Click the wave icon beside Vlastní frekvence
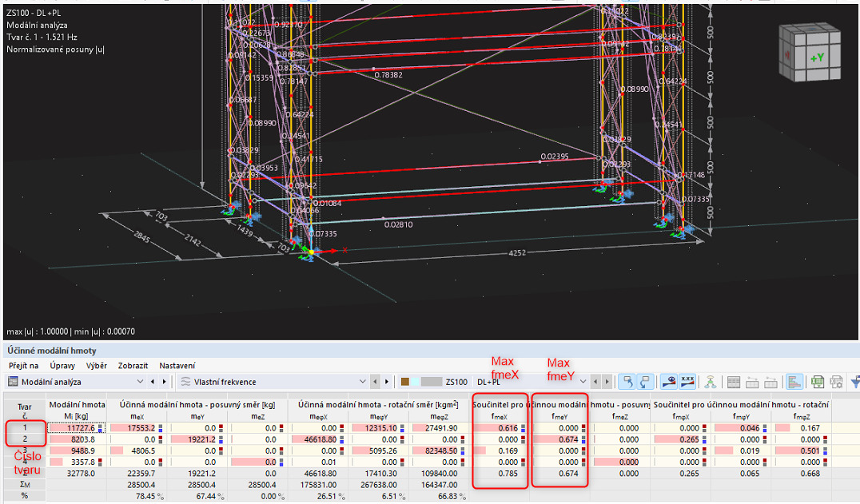Screen dimensions: 860x504 [x=185, y=382]
